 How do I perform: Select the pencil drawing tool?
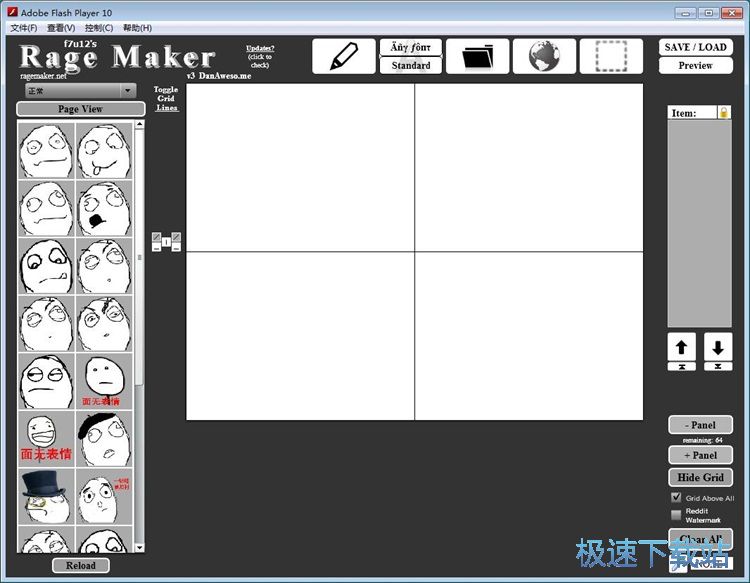point(343,56)
